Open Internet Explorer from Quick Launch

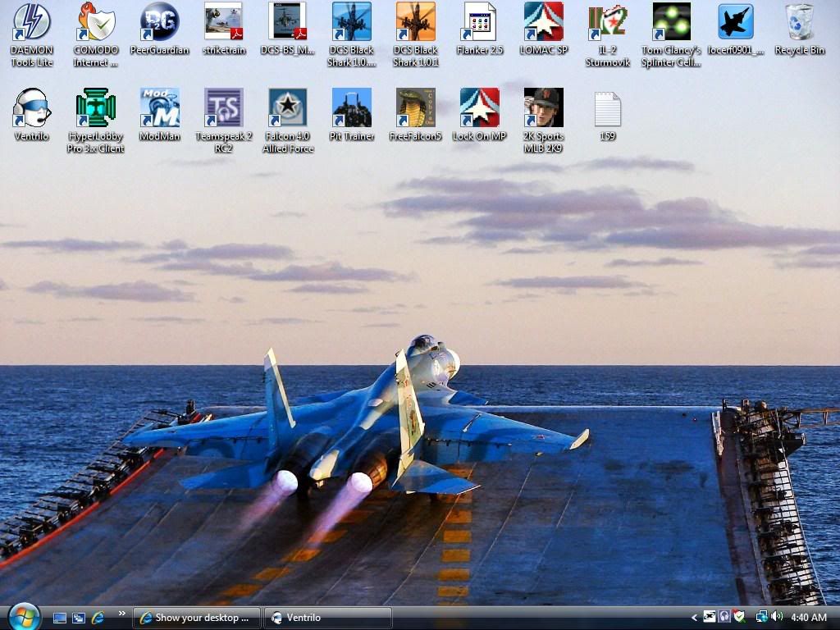tap(99, 618)
